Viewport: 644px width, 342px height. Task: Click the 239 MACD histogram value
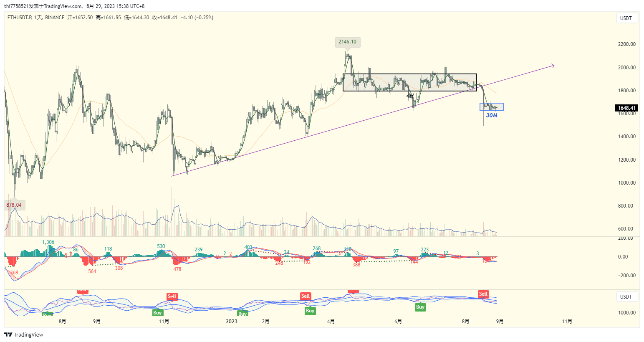199,250
